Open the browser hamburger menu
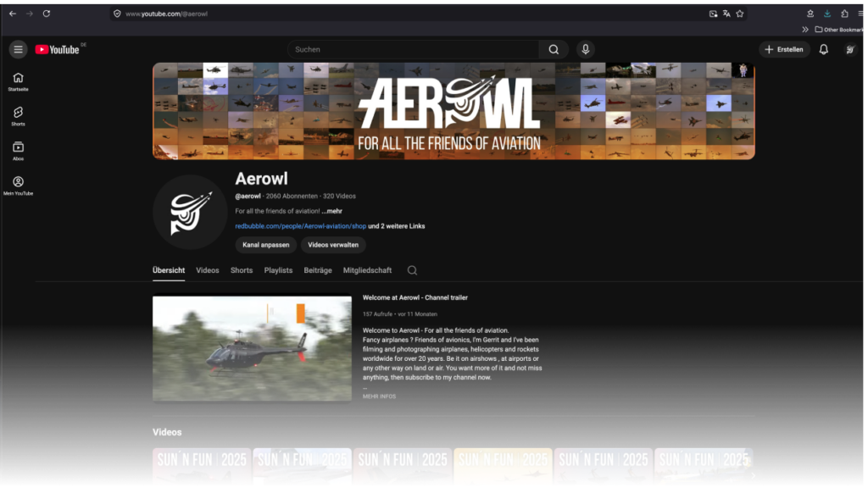 [861, 14]
